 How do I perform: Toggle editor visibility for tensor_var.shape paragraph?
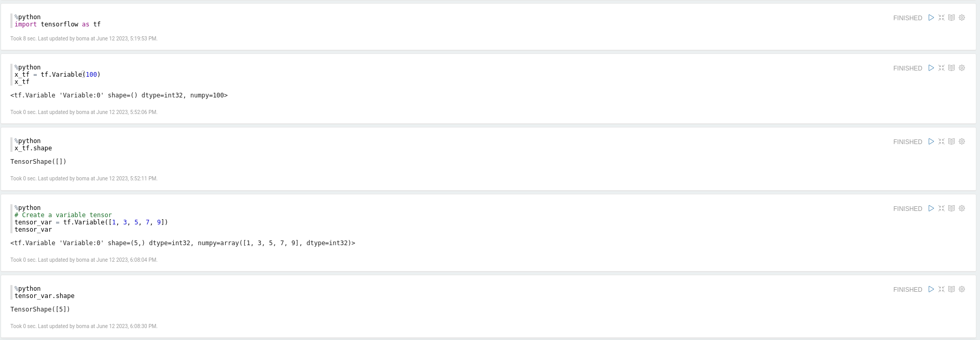pyautogui.click(x=941, y=289)
